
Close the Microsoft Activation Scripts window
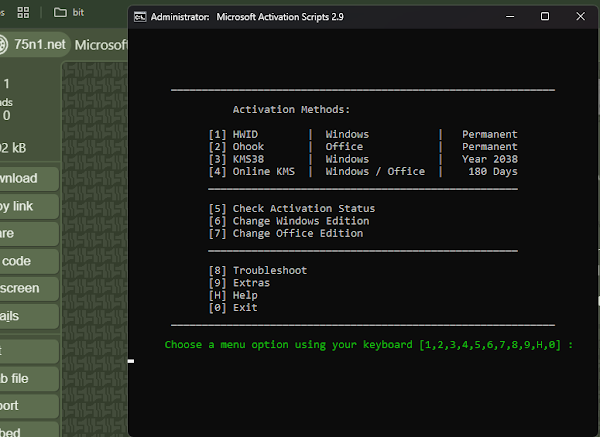(580, 16)
